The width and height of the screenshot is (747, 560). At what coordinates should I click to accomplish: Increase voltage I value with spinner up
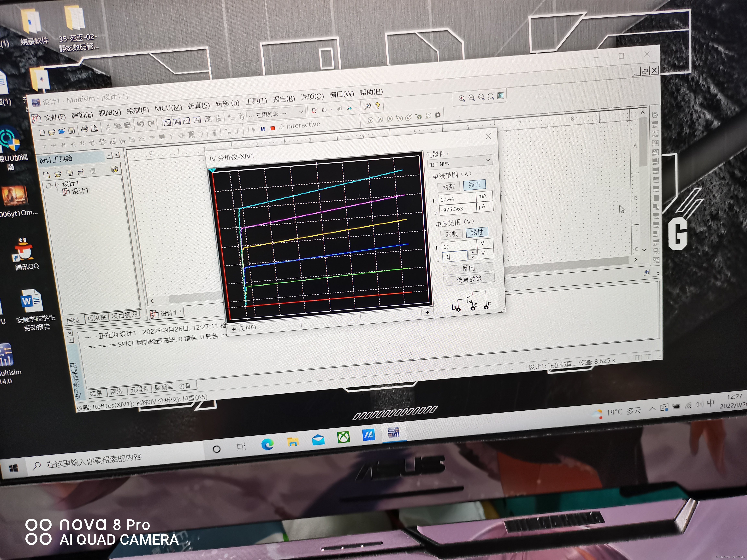point(472,252)
